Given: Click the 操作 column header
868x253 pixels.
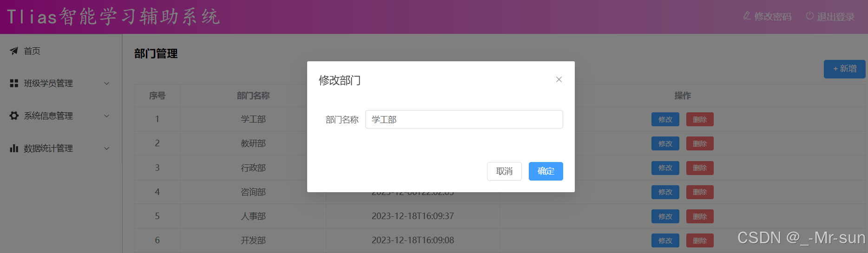Looking at the screenshot, I should point(683,96).
